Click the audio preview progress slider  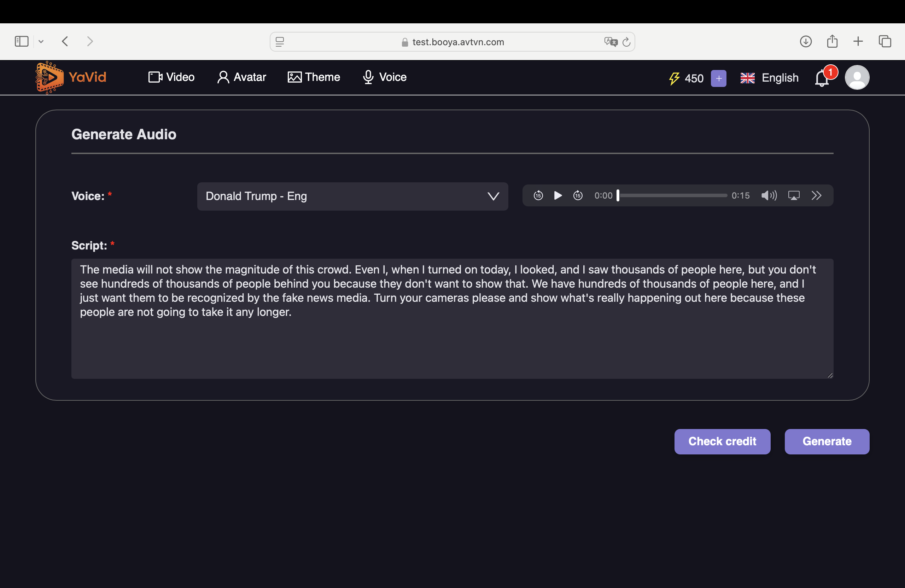click(x=672, y=195)
